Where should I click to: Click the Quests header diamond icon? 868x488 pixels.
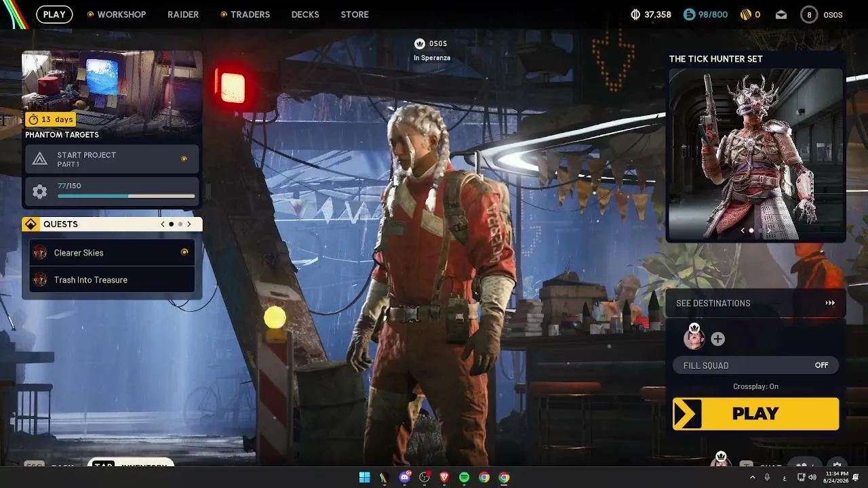(31, 224)
